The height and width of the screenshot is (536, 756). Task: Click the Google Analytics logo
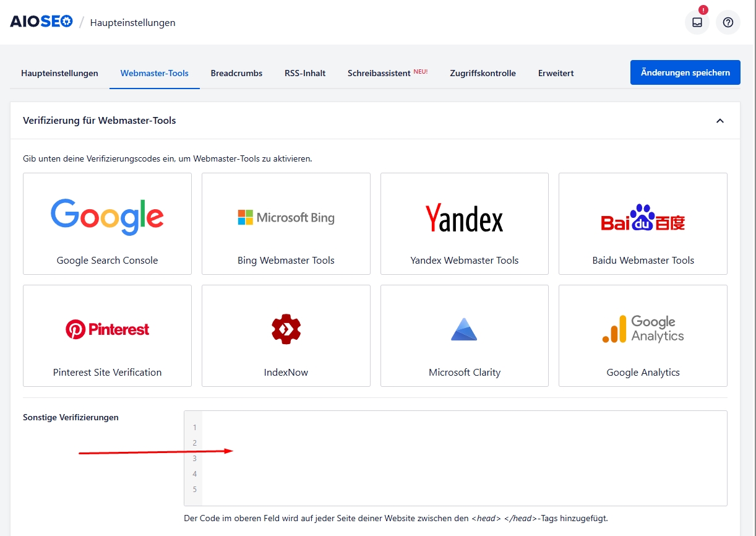[643, 329]
